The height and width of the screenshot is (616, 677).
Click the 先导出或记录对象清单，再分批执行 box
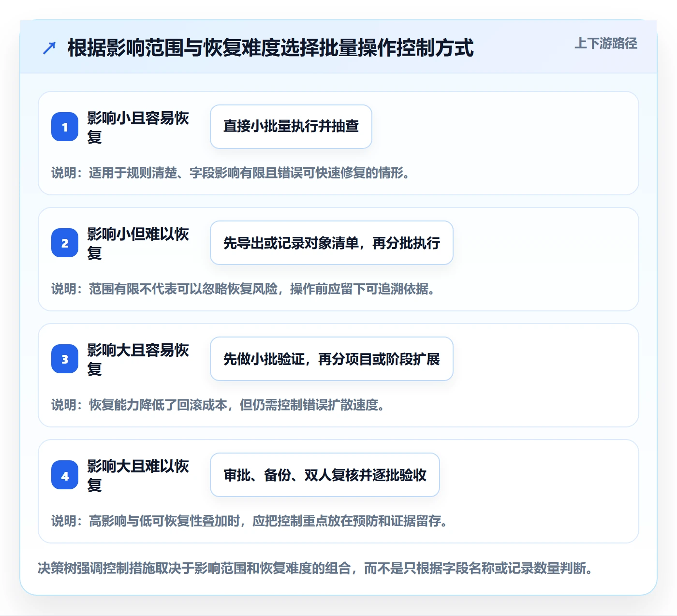(x=332, y=243)
